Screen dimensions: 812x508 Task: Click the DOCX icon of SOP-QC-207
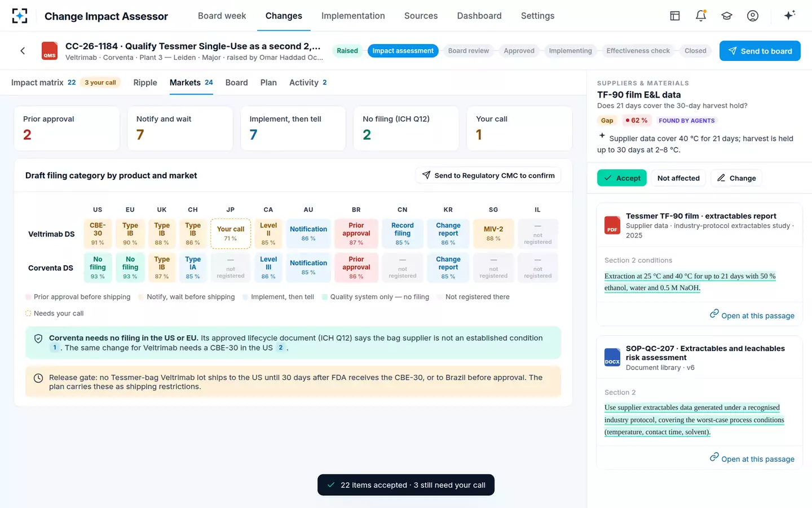click(x=612, y=357)
